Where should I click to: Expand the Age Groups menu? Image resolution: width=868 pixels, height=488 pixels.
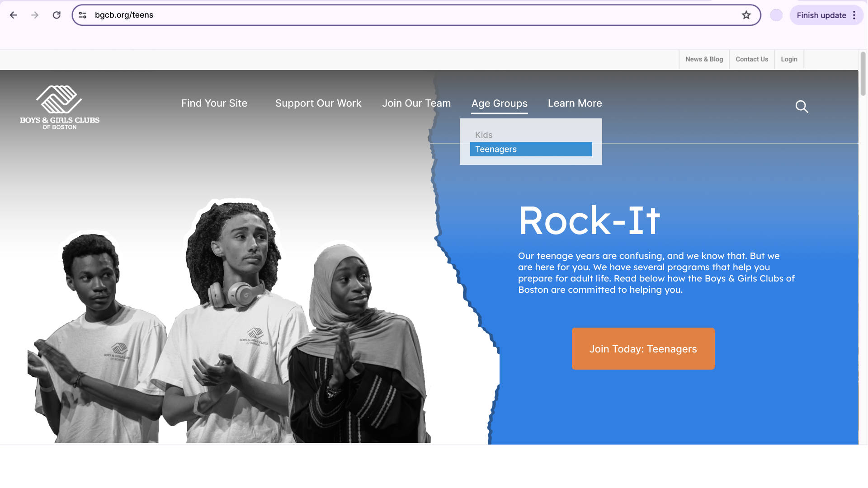[x=499, y=103]
